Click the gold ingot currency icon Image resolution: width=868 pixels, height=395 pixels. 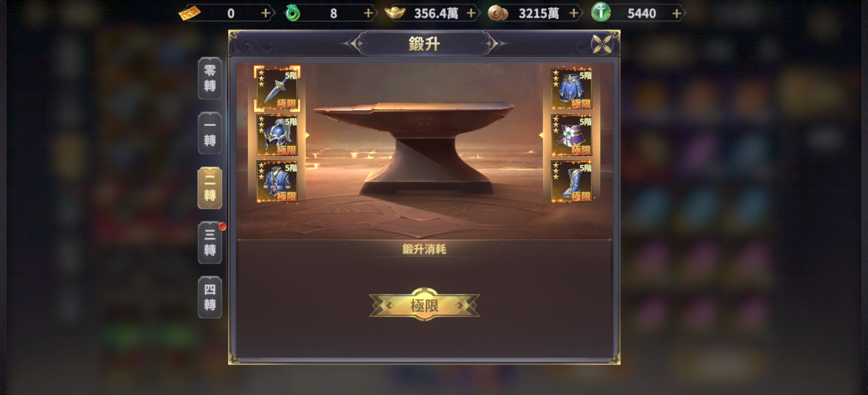[395, 13]
